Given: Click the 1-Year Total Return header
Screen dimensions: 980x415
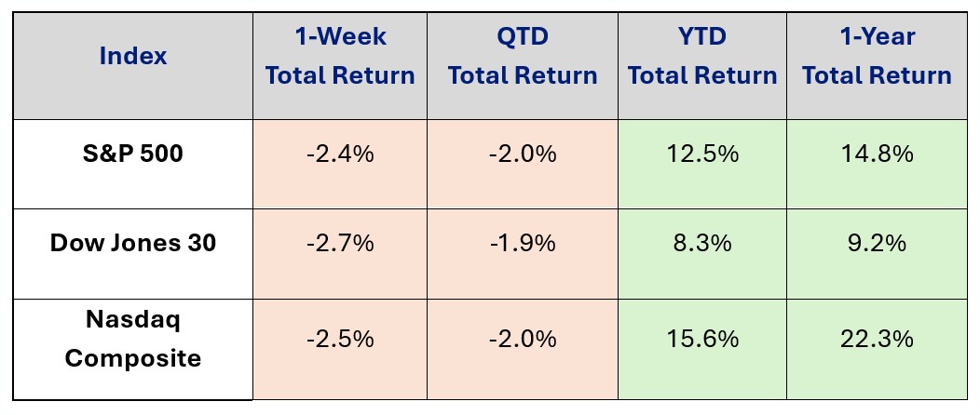Looking at the screenshot, I should 877,56.
